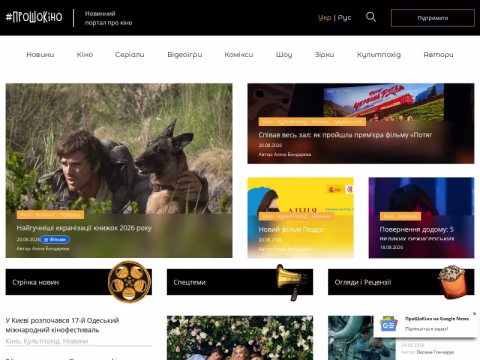Open the Стрічка новин section header

pyautogui.click(x=79, y=282)
